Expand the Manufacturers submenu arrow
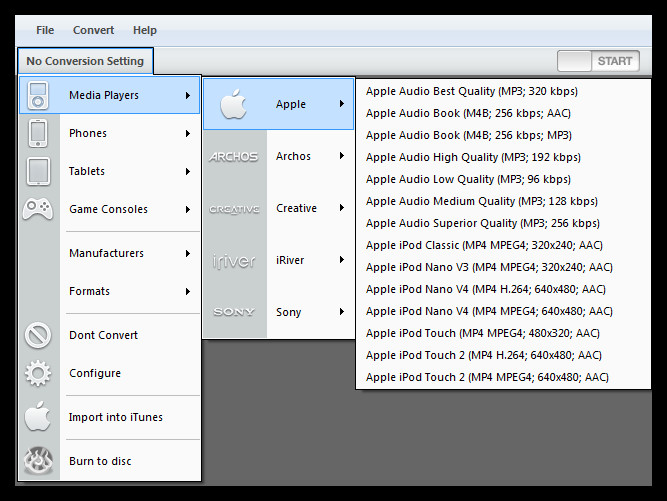The image size is (667, 501). tap(188, 253)
